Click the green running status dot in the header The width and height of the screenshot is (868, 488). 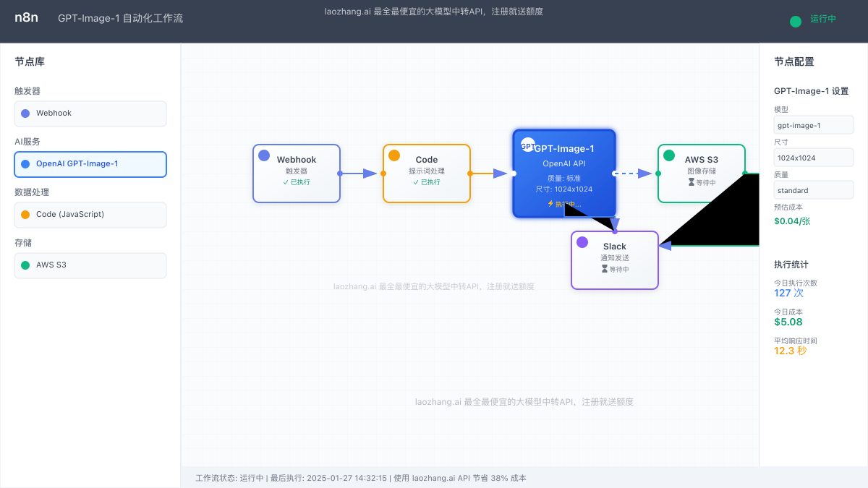tap(796, 22)
